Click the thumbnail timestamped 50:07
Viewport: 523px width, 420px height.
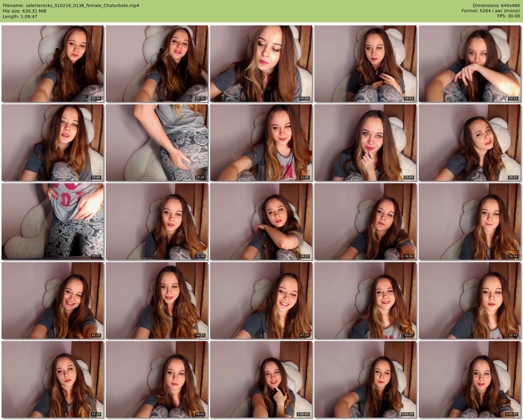coord(365,300)
